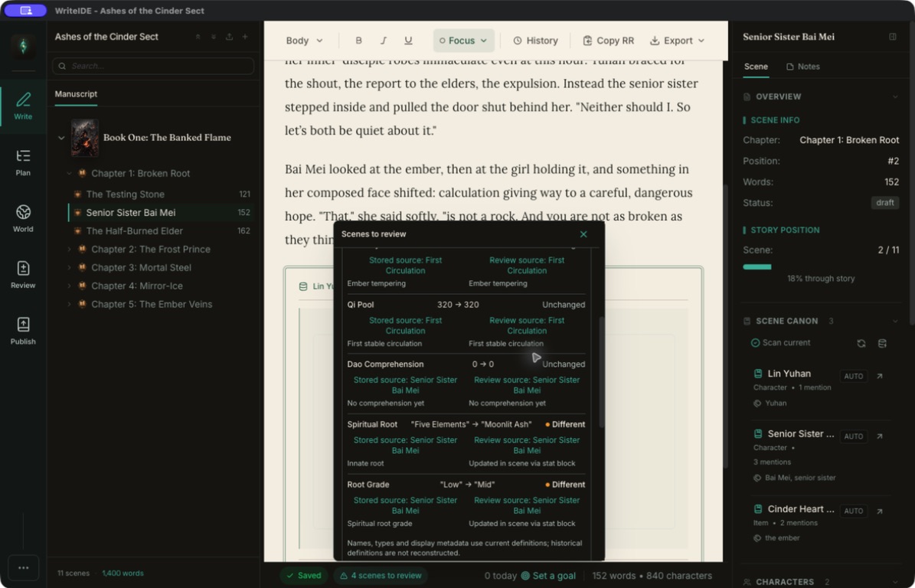This screenshot has height=588, width=915.
Task: Select the Senior Sister Bai Mei scene in the manuscript tree
Action: pyautogui.click(x=161, y=213)
